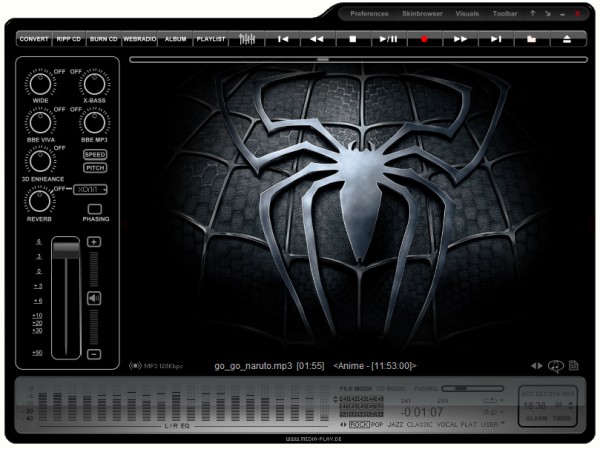Select the POP equalizer preset
Image resolution: width=600 pixels, height=449 pixels.
377,425
